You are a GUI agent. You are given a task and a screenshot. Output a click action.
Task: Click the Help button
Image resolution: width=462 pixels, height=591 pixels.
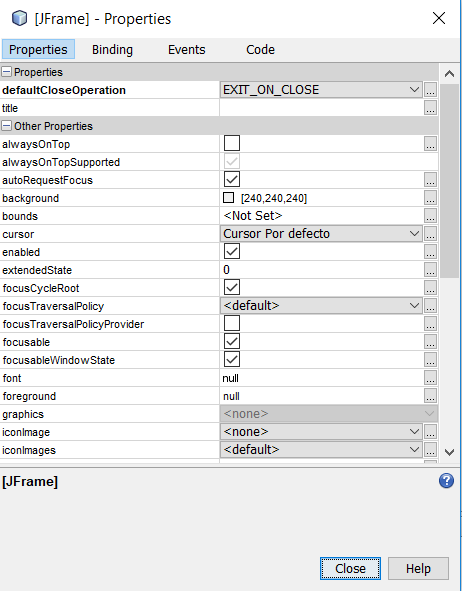point(418,568)
